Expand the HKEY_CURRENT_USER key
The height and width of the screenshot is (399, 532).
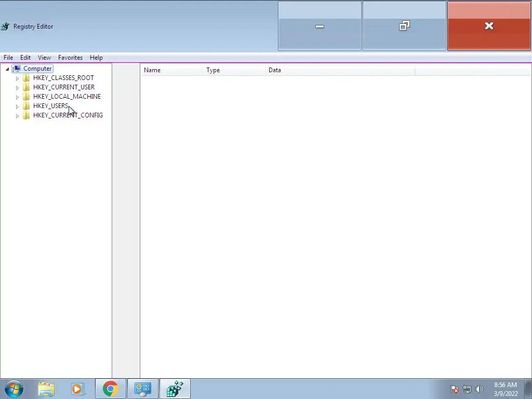pos(17,87)
